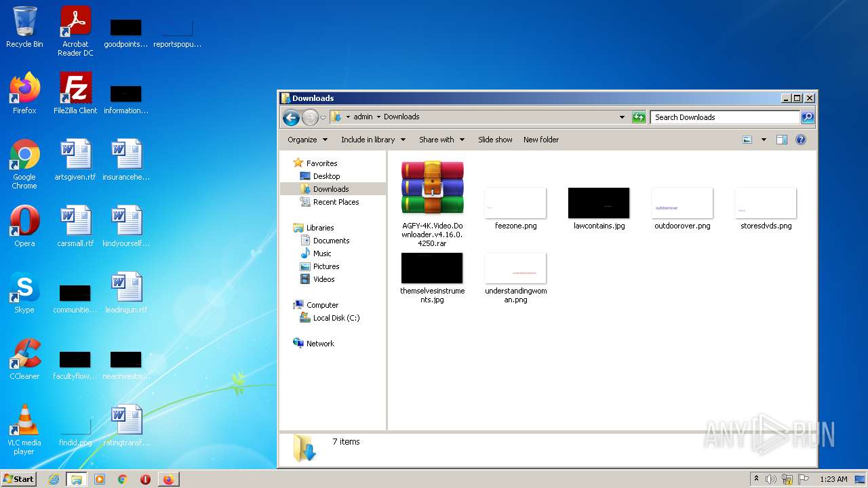The height and width of the screenshot is (488, 868).
Task: Change view with the views icon
Action: pos(747,140)
